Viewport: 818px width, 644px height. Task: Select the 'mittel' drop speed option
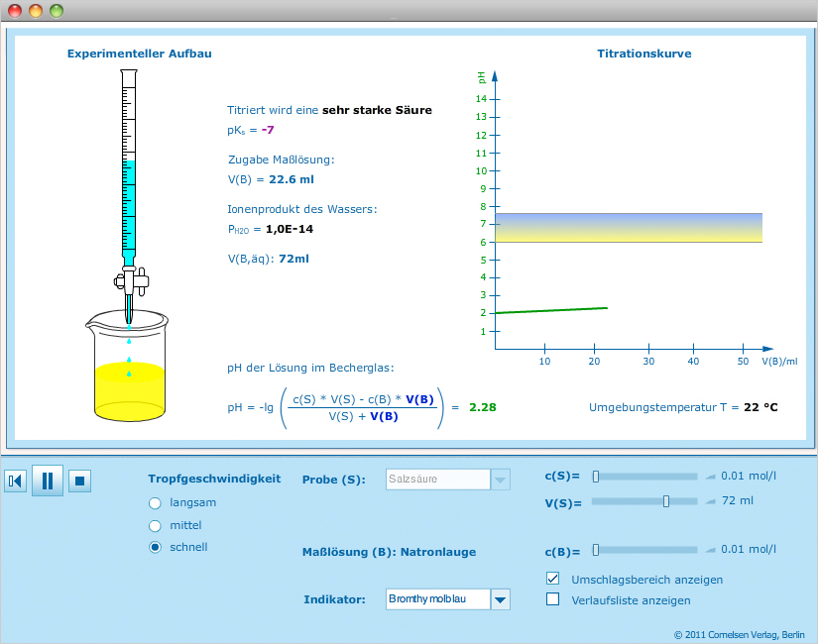155,525
